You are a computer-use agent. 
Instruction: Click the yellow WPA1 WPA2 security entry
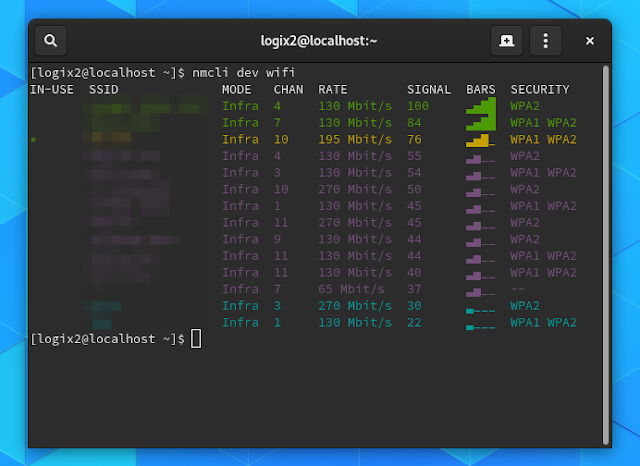click(544, 140)
